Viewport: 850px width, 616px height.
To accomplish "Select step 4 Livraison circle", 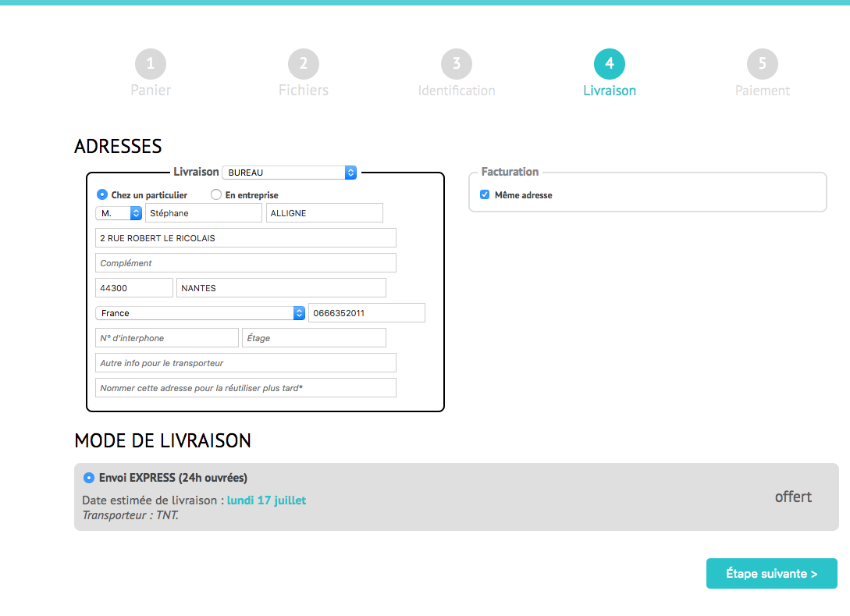I will (x=610, y=64).
